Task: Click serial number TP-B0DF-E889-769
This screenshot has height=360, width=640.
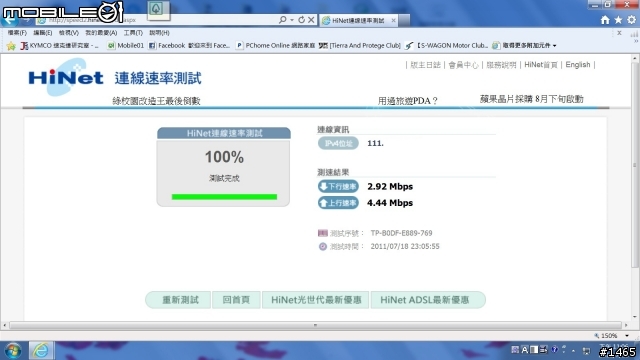Action: [401, 233]
